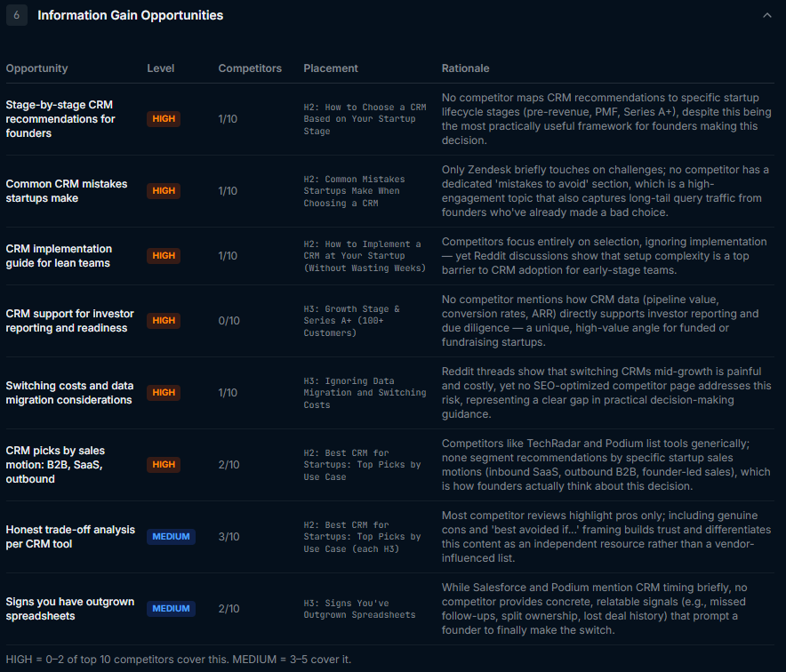Click placement 'H3: Ignoring Data Migration'
This screenshot has height=672, width=786.
point(365,393)
